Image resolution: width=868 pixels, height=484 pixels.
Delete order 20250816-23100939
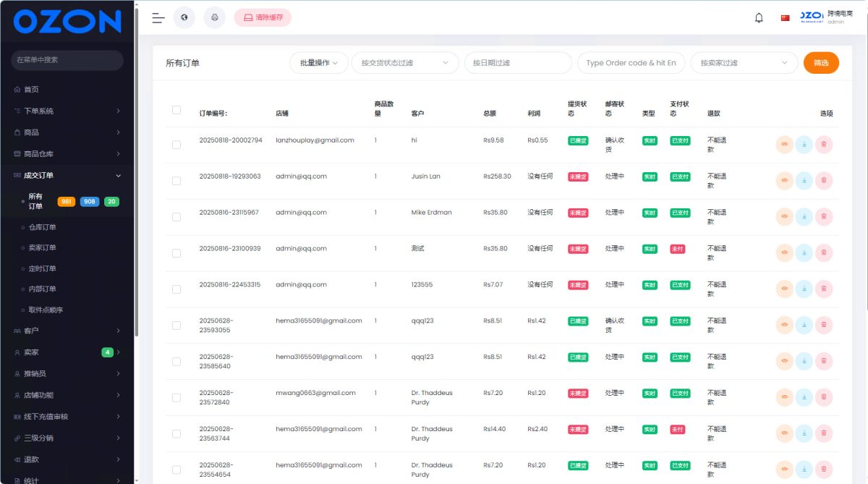point(824,253)
